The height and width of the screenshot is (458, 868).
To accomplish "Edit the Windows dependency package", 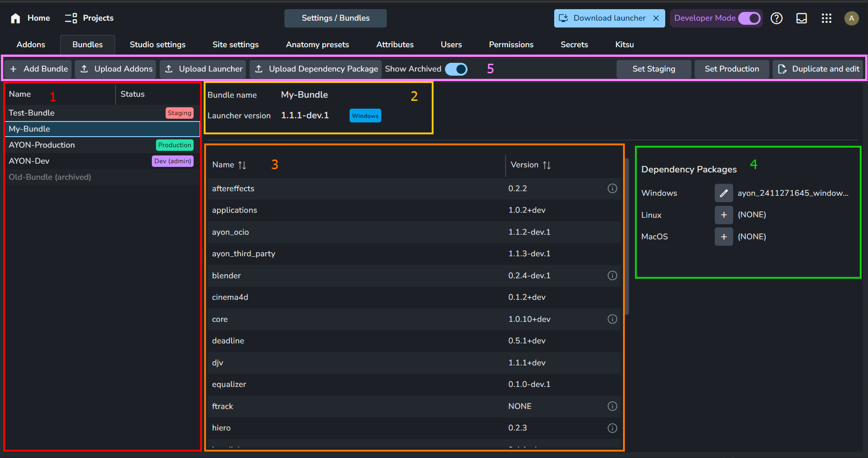I will click(x=723, y=193).
